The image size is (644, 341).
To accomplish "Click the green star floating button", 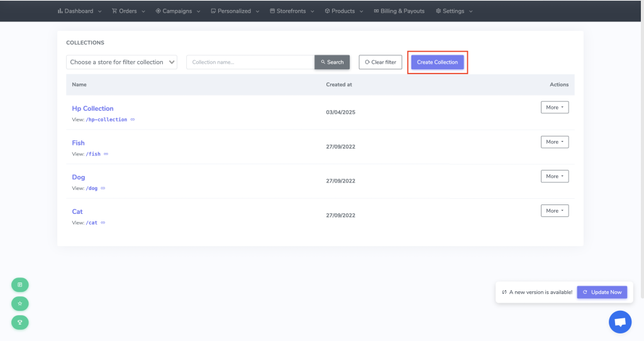I will point(20,303).
